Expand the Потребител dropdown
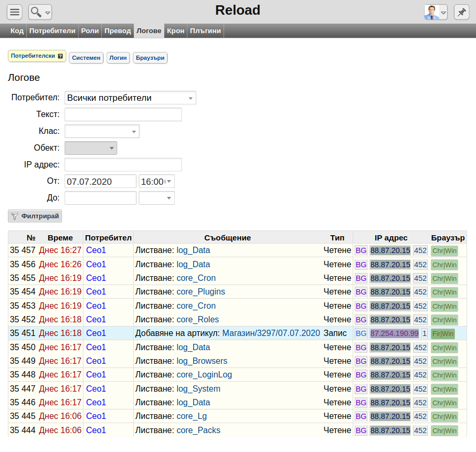The height and width of the screenshot is (452, 476). point(131,98)
